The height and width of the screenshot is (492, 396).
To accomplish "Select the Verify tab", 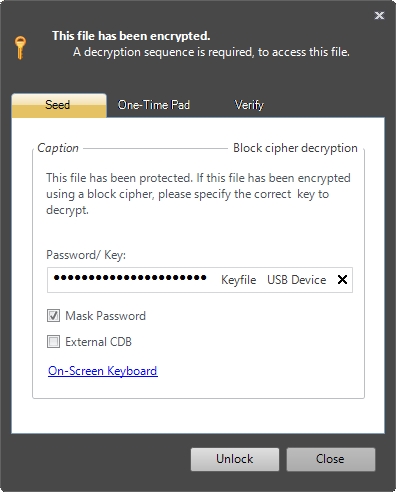I will point(249,105).
